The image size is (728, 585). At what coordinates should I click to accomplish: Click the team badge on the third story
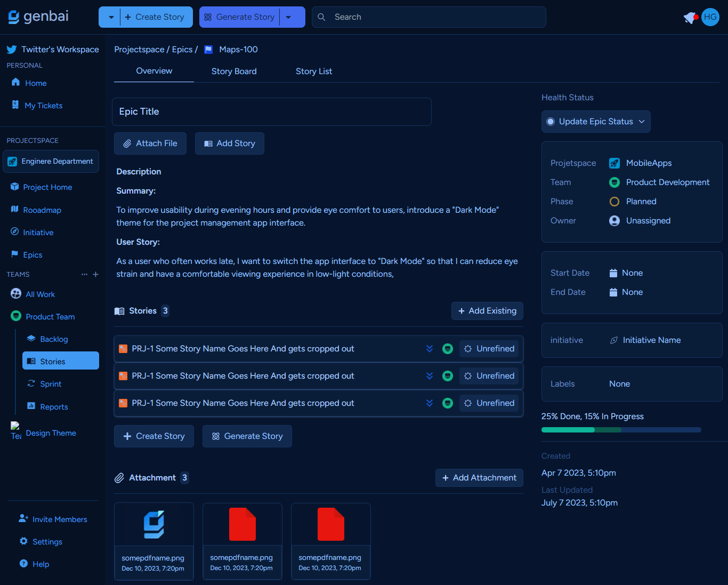pos(448,403)
